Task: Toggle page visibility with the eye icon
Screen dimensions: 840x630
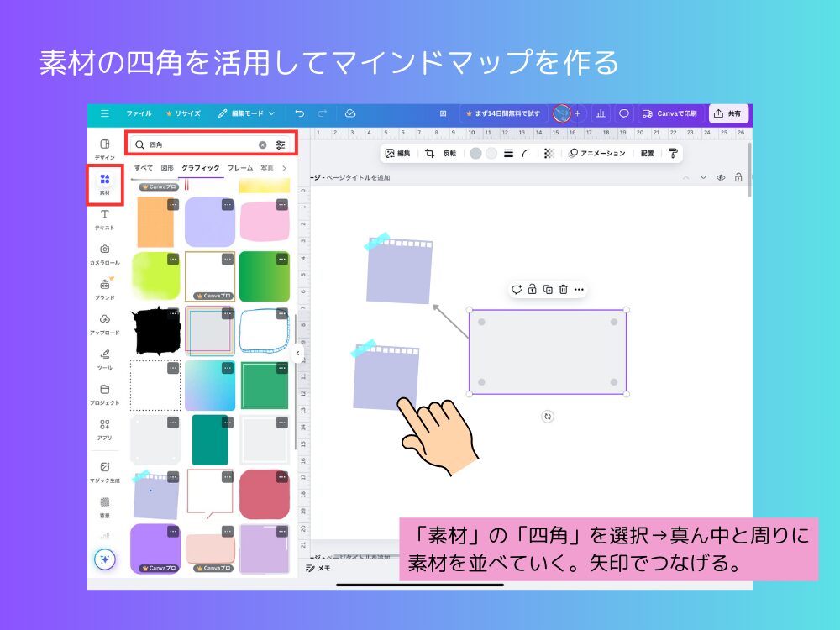Action: click(x=721, y=177)
